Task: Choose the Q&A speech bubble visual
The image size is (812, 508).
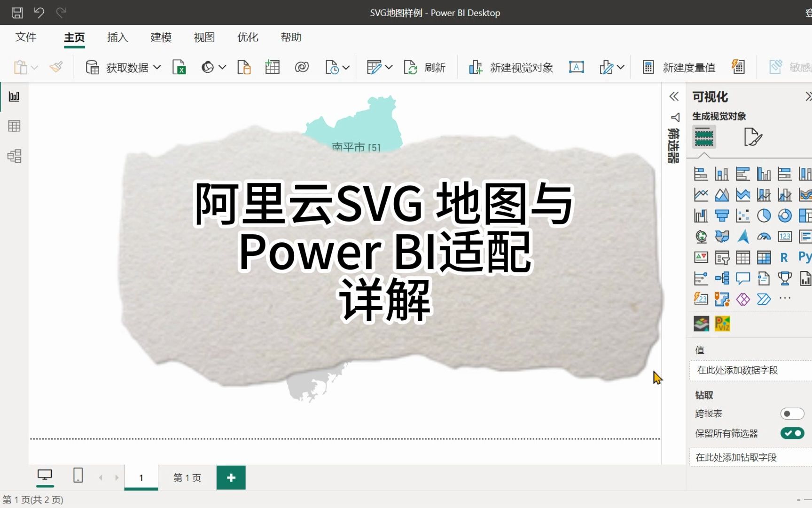Action: (743, 278)
